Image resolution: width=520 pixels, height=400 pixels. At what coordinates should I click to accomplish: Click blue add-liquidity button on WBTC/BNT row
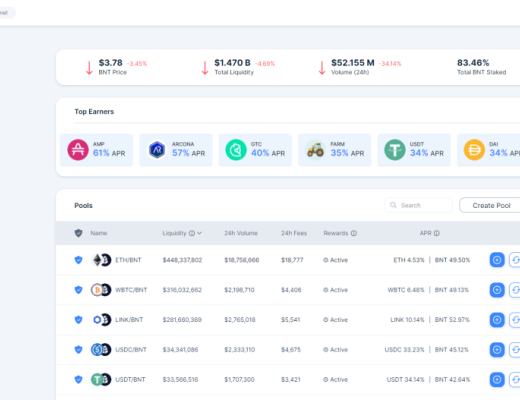point(497,290)
